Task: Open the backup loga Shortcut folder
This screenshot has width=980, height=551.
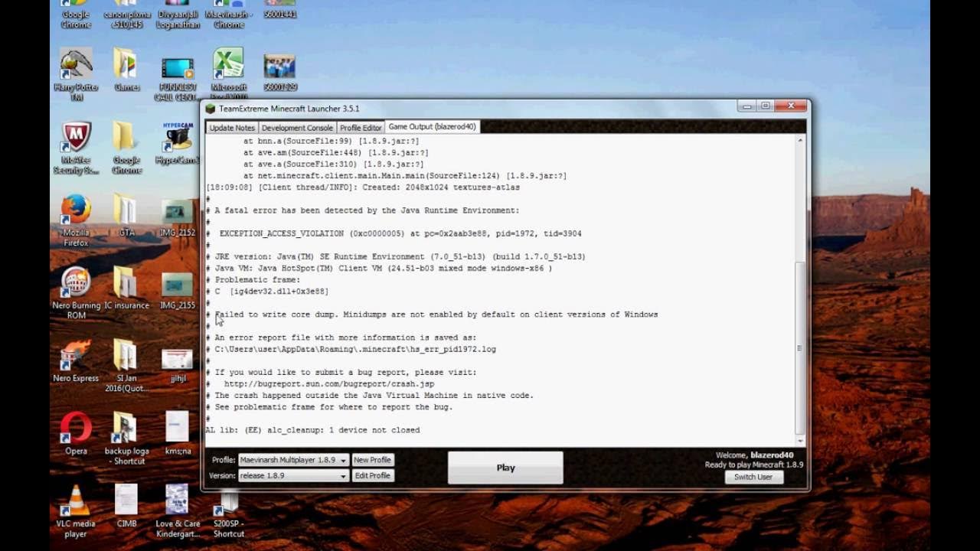Action: (x=126, y=439)
